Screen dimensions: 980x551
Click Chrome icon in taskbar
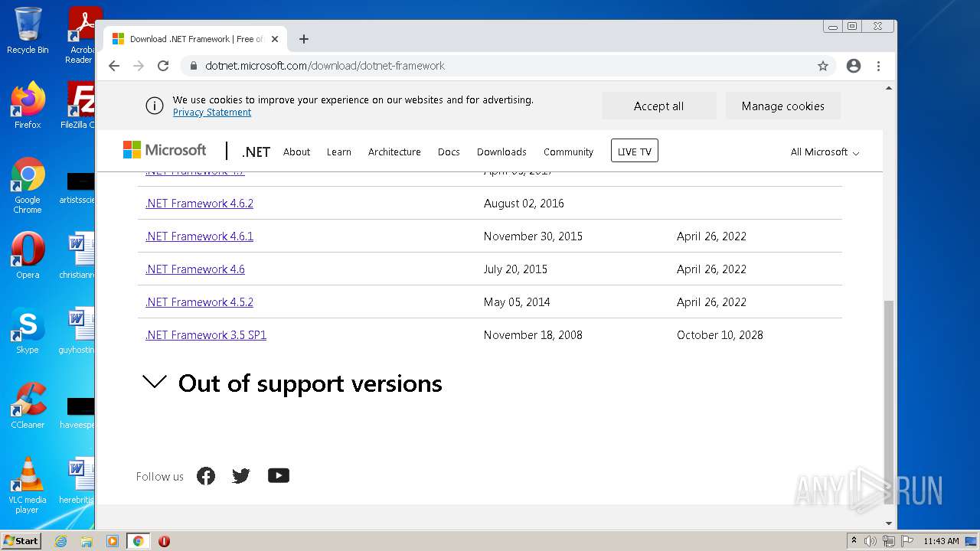[x=138, y=541]
